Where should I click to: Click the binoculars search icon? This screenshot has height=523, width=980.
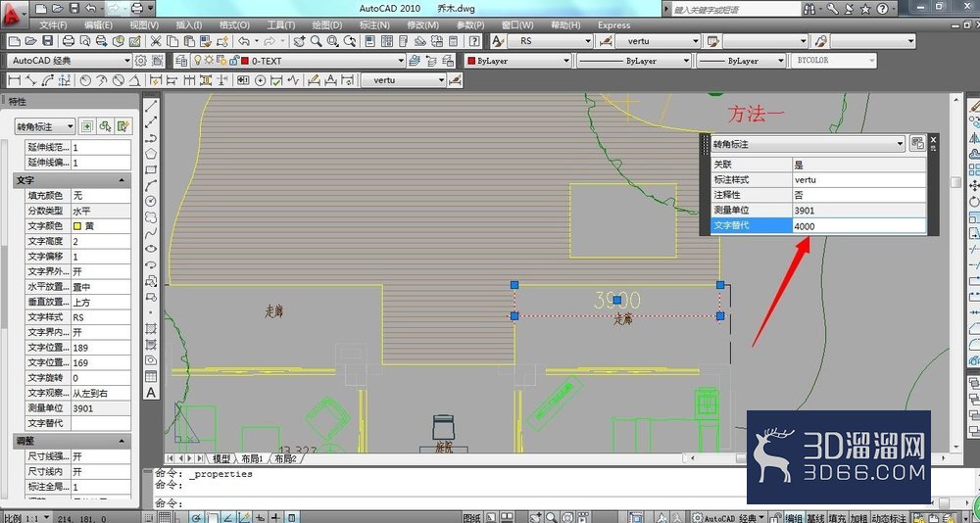810,9
